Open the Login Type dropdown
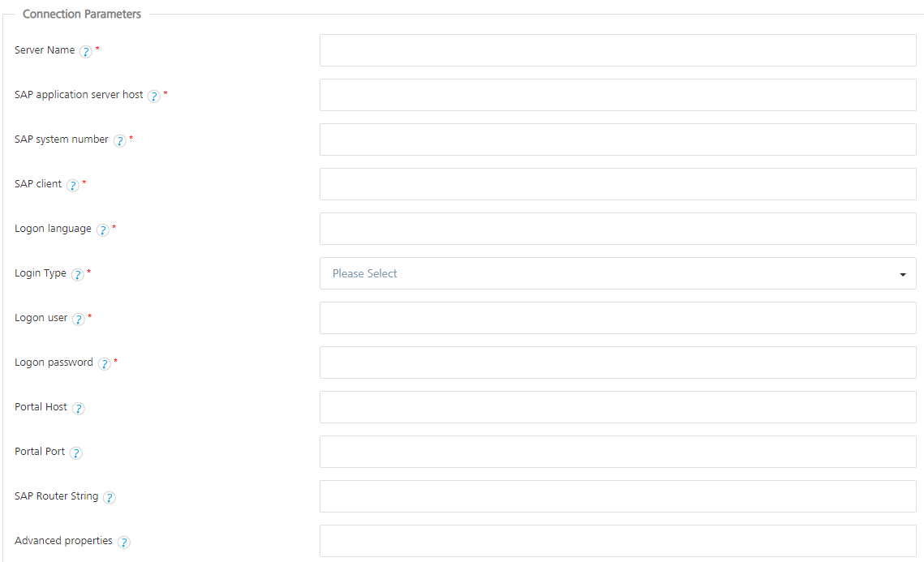Screen dimensions: 924x562 618,273
